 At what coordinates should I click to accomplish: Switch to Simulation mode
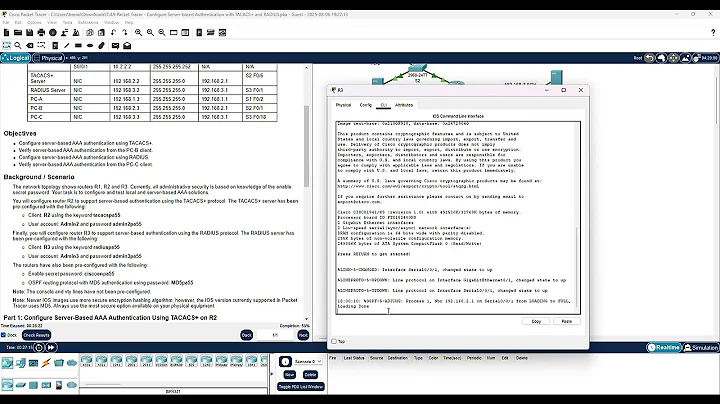click(x=701, y=348)
